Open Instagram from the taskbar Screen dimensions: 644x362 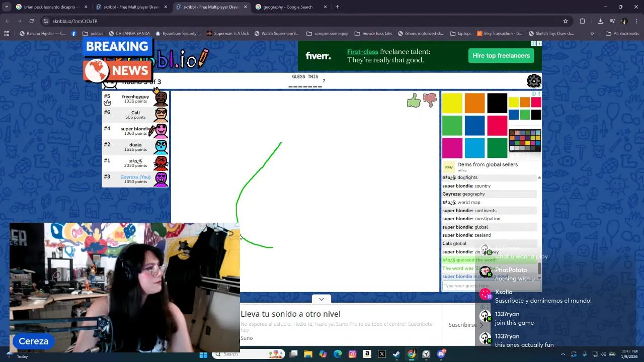pyautogui.click(x=352, y=354)
